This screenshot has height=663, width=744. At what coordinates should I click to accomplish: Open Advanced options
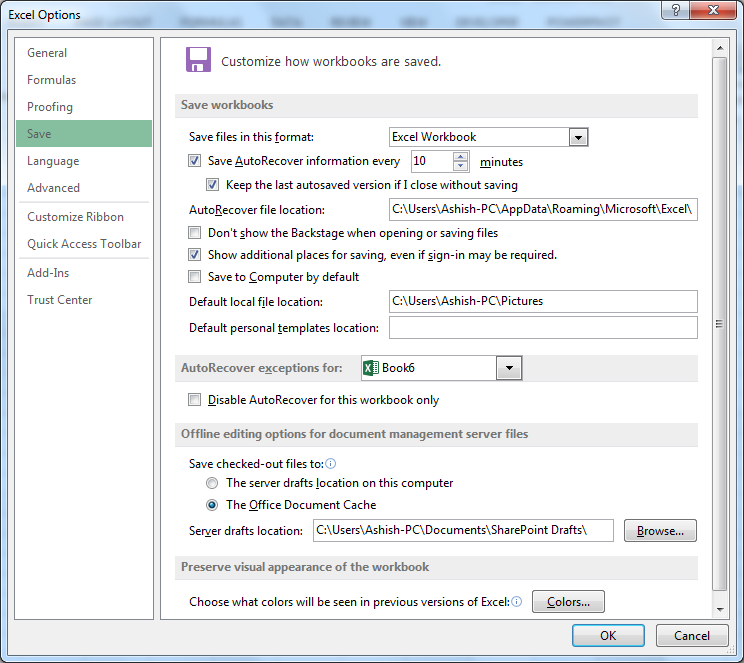84,188
